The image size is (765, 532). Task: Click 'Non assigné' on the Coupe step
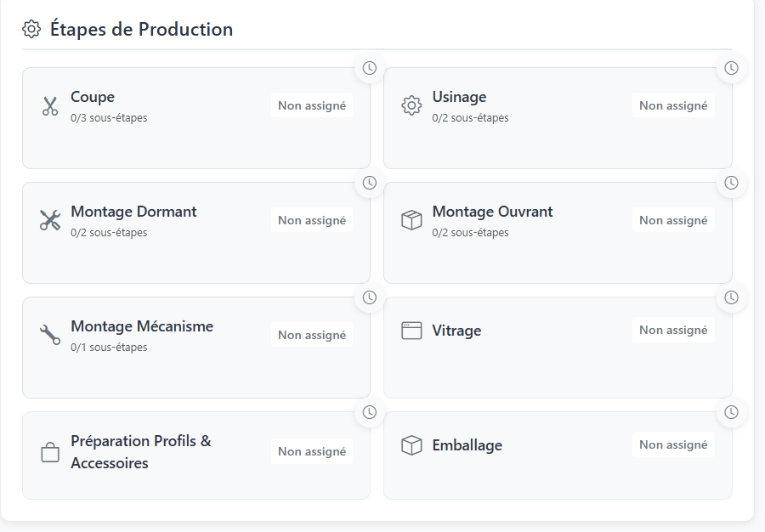click(312, 106)
